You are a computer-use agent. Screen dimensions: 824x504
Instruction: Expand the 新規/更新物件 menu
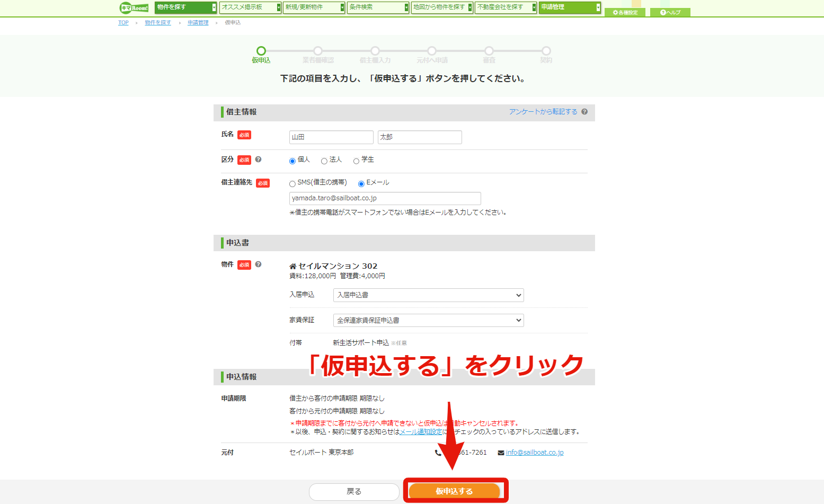click(314, 7)
